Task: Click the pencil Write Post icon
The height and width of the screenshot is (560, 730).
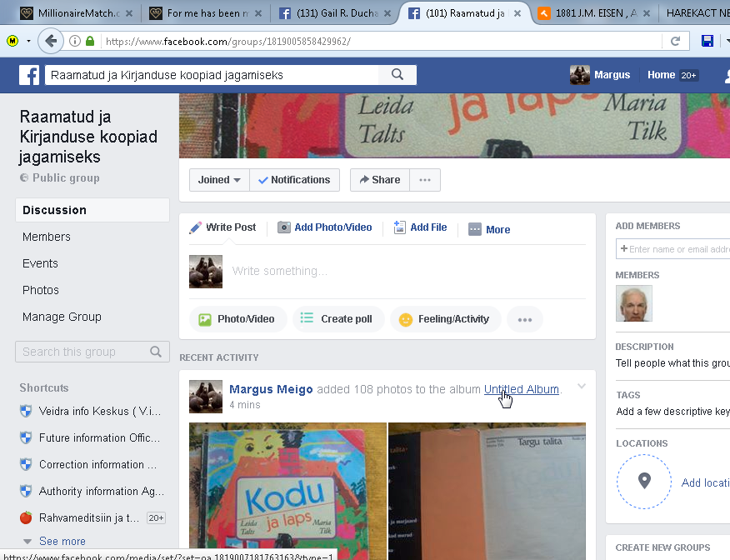Action: pos(196,227)
